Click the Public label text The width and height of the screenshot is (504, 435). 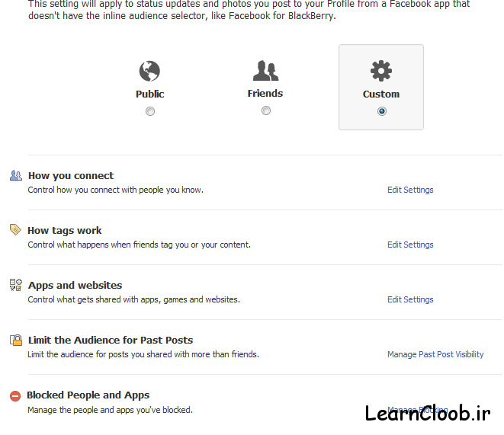click(149, 94)
